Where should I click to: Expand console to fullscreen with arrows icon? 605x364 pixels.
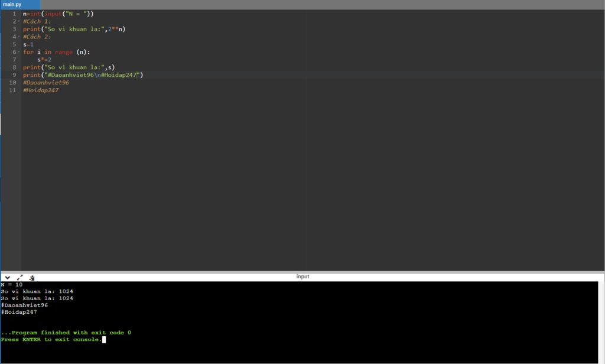click(x=19, y=277)
